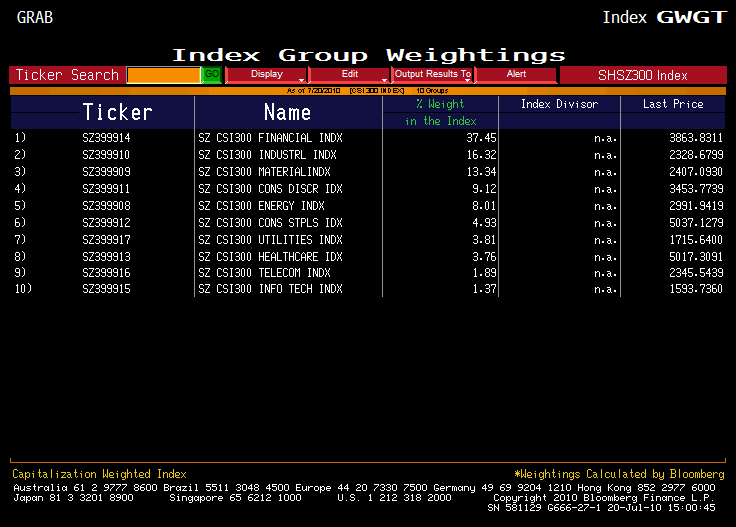Open SZ CSI300 UTILITIES INDX name

point(270,240)
